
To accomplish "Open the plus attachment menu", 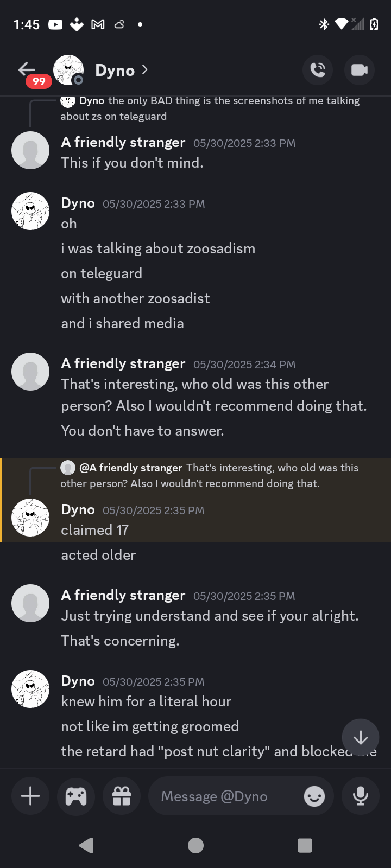I will click(30, 796).
